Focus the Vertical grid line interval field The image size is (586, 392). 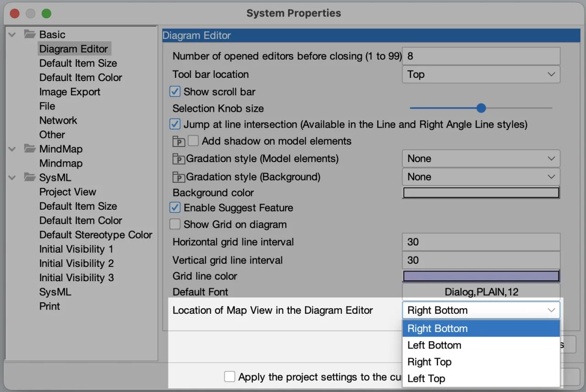coord(481,260)
